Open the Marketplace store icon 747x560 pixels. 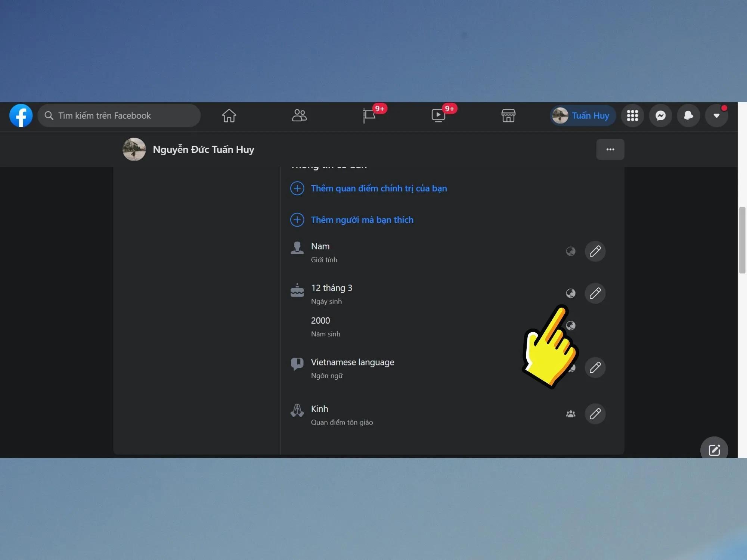coord(508,115)
